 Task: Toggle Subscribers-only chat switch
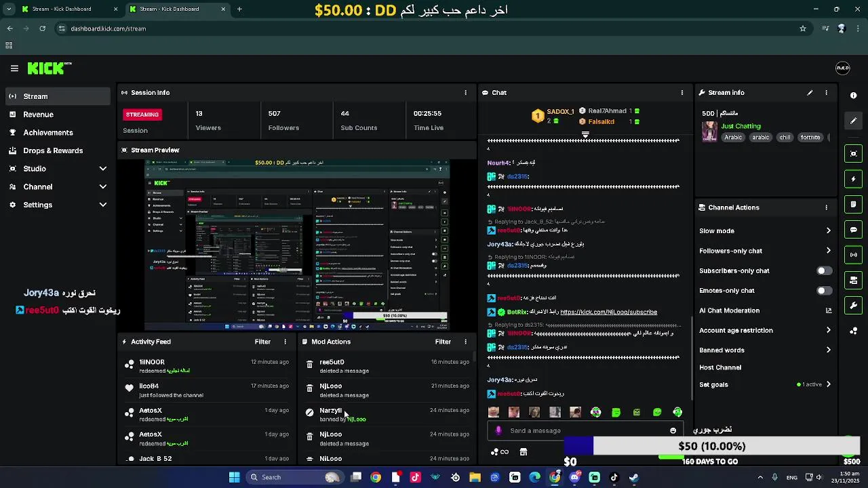point(824,270)
